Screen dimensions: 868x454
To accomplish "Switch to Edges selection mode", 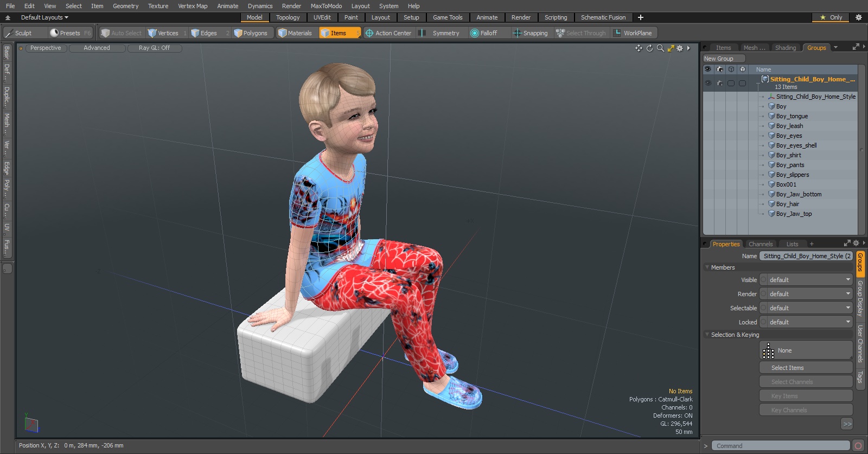I will pyautogui.click(x=209, y=33).
